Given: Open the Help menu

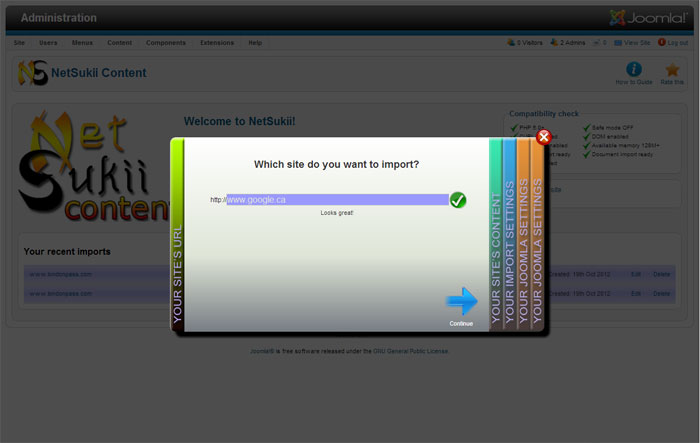Looking at the screenshot, I should [x=255, y=43].
